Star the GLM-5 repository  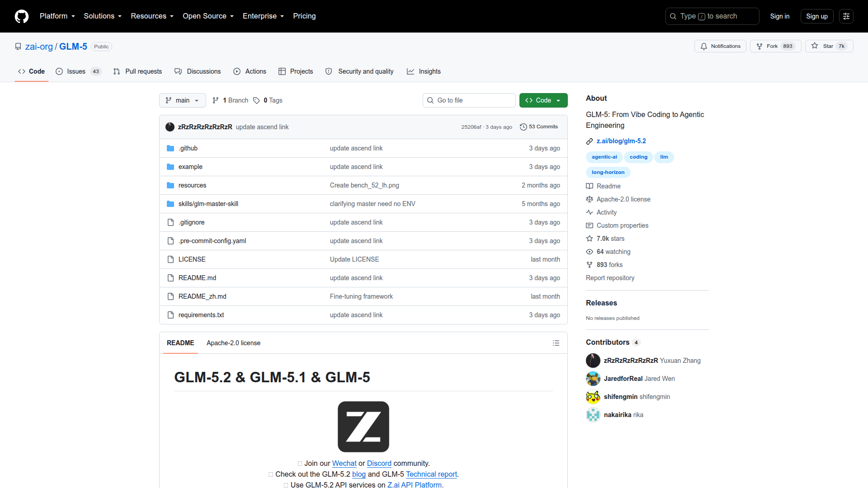pyautogui.click(x=829, y=46)
